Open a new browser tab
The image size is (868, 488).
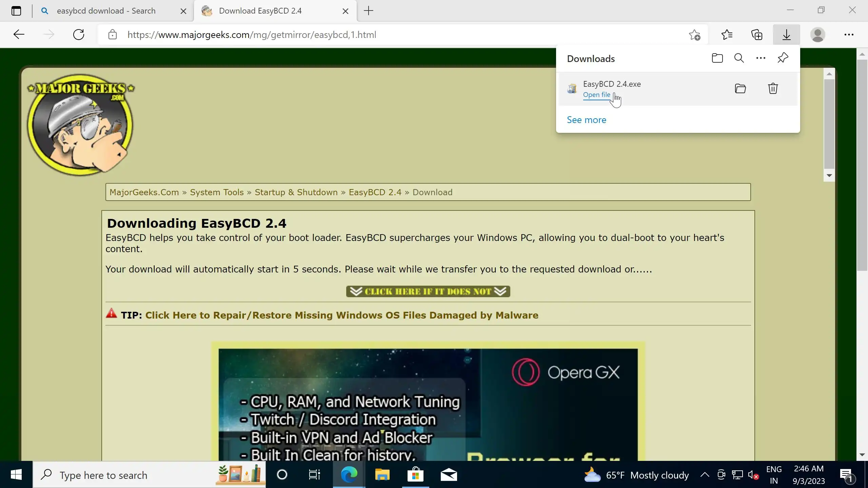[x=368, y=11]
